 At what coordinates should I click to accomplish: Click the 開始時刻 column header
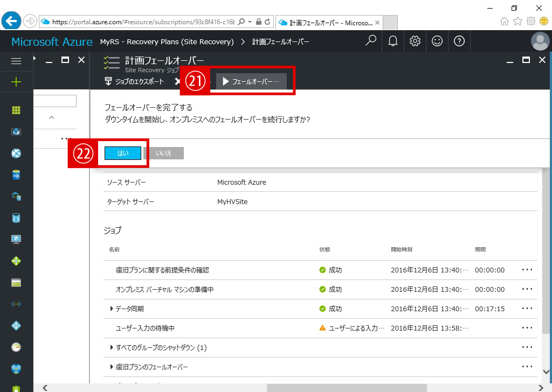pyautogui.click(x=401, y=249)
